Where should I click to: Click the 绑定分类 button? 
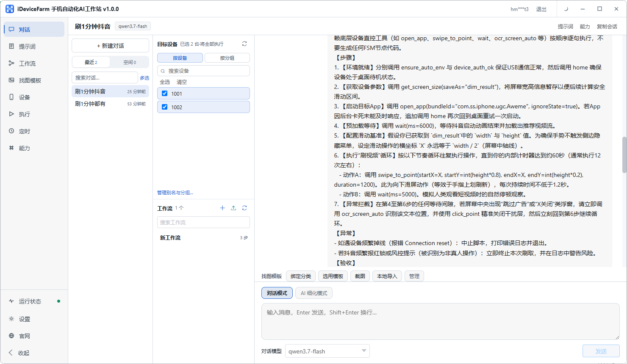(301, 276)
